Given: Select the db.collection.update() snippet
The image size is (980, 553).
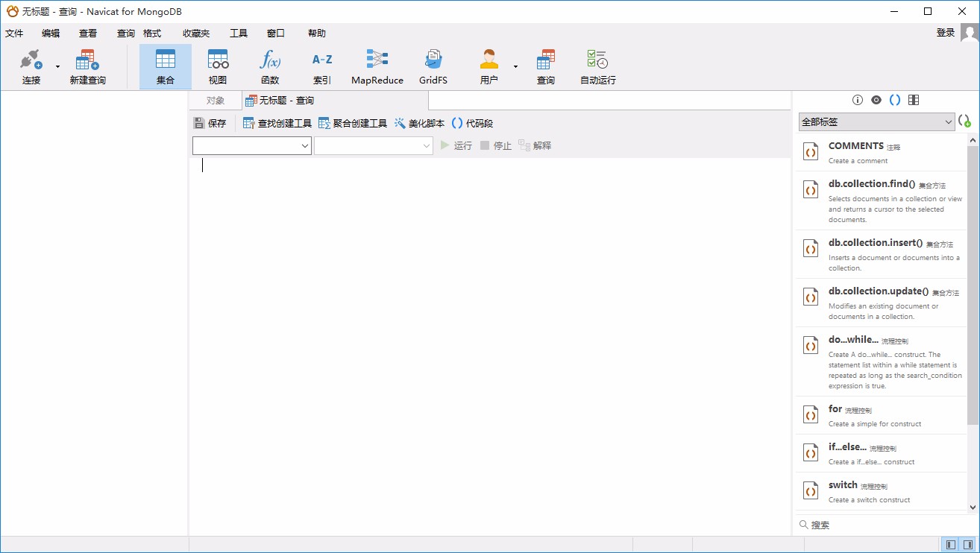Looking at the screenshot, I should (x=880, y=303).
